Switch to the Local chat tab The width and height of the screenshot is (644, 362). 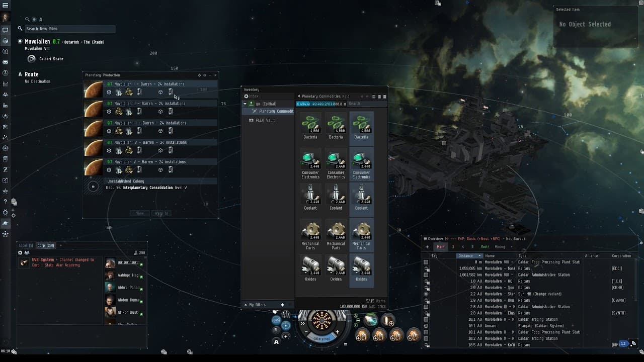click(26, 245)
